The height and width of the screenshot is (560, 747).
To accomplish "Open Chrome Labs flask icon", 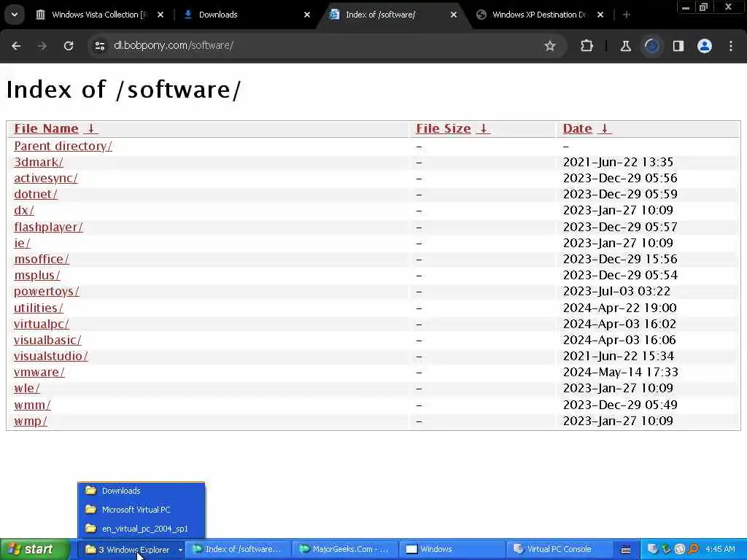I will tap(625, 46).
